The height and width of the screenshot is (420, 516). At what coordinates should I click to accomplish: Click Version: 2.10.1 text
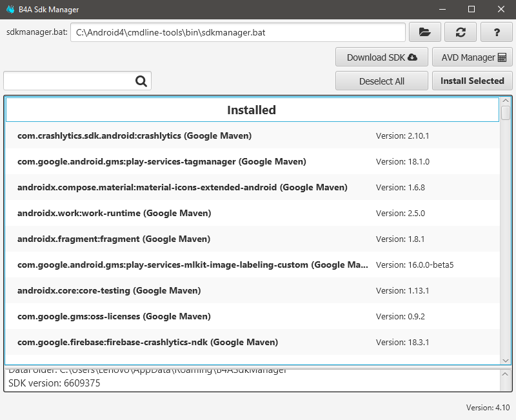[x=402, y=135]
